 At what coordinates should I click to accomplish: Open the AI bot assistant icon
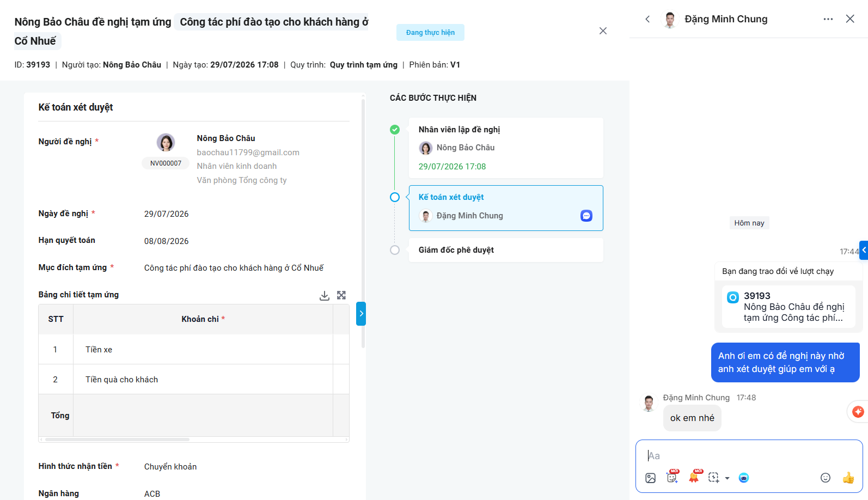point(744,478)
